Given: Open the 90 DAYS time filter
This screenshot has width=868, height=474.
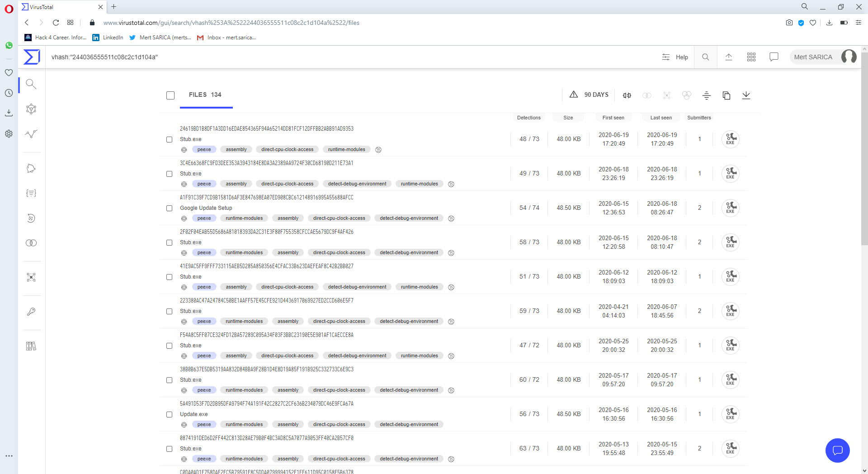Looking at the screenshot, I should click(x=589, y=95).
